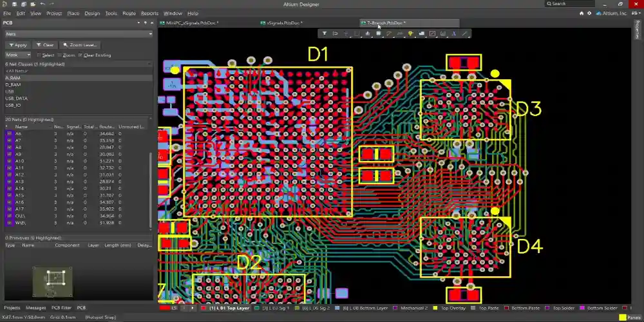Uncheck the Clear Existing checkbox
Screen dimensions: 644x322
[80, 55]
